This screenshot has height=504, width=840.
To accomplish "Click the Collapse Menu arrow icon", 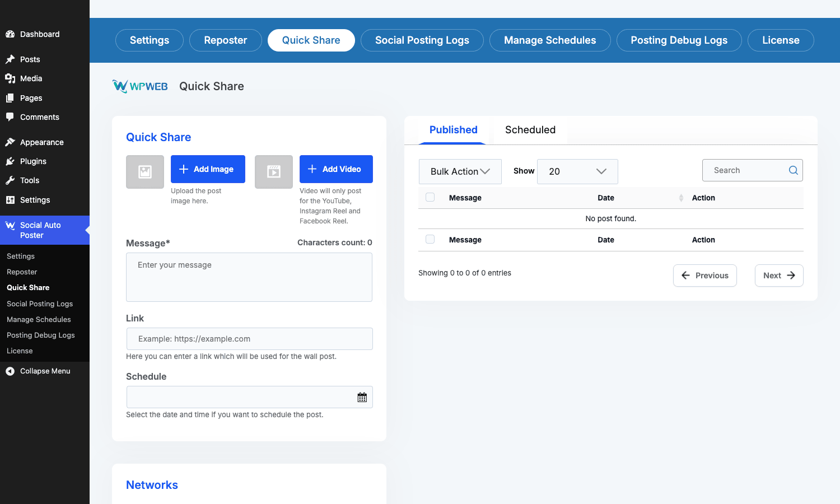I will pos(10,371).
